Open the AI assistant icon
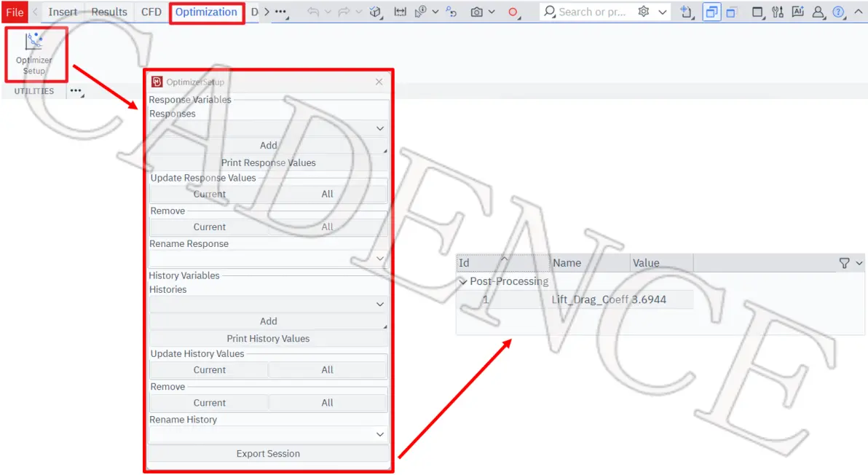The width and height of the screenshot is (868, 475). pyautogui.click(x=797, y=12)
